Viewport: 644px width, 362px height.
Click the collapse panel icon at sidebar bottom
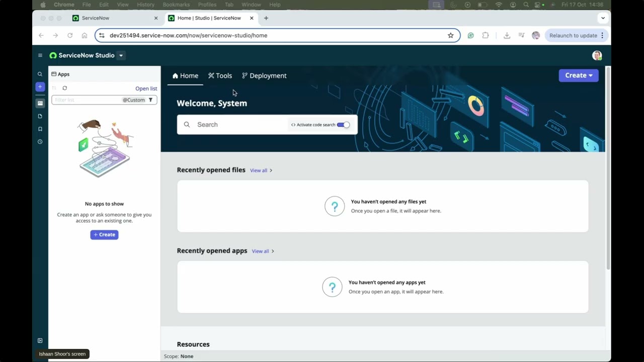coord(40,340)
